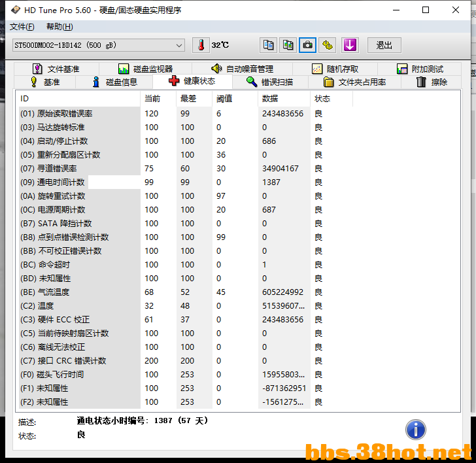This screenshot has height=463, width=476.
Task: Select row (BC) 命令超时
Action: coord(186,265)
